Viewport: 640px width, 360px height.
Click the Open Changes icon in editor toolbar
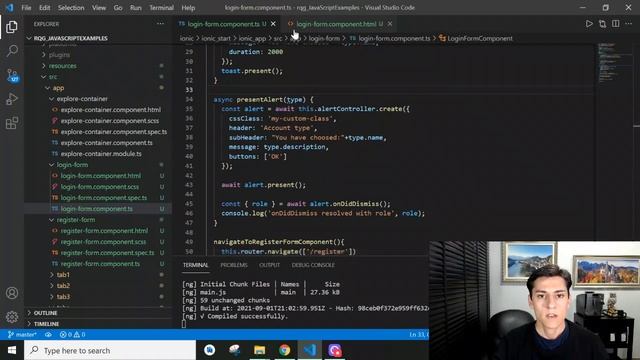602,24
